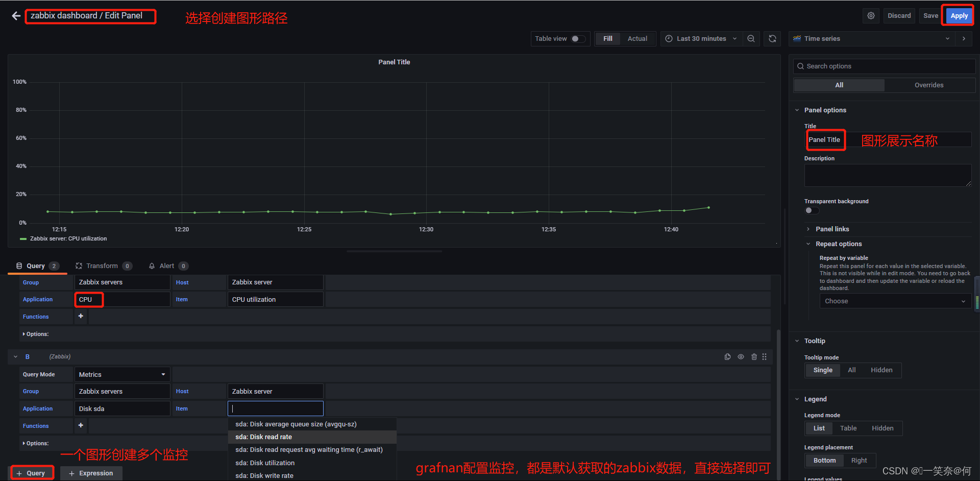980x481 pixels.
Task: Click the Apply button
Action: (x=959, y=16)
